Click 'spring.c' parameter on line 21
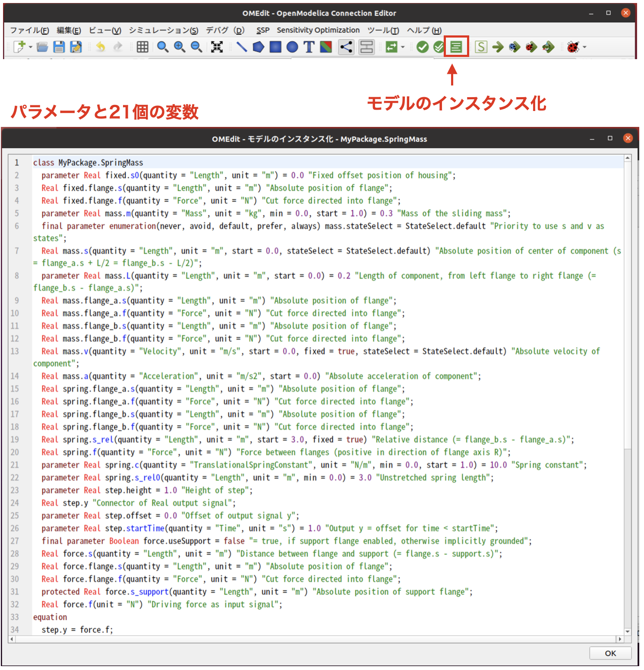This screenshot has height=670, width=644. (122, 465)
